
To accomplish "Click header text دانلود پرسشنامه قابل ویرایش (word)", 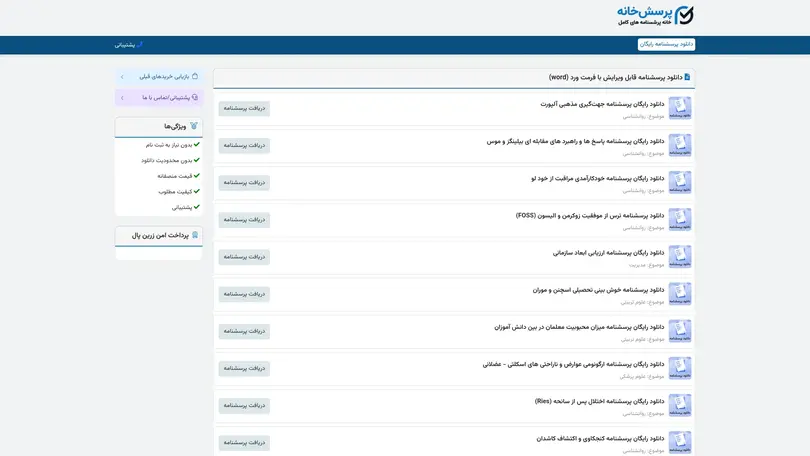I will tap(615, 77).
